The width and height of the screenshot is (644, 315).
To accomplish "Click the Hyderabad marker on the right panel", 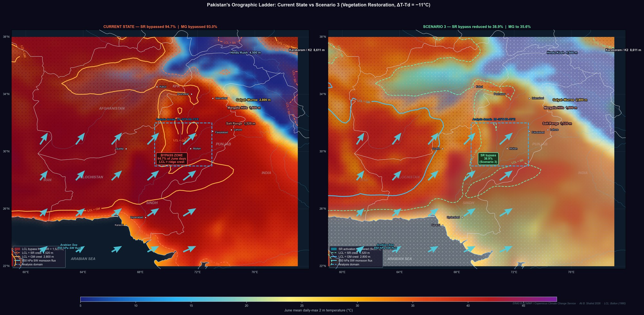I will (x=463, y=218).
